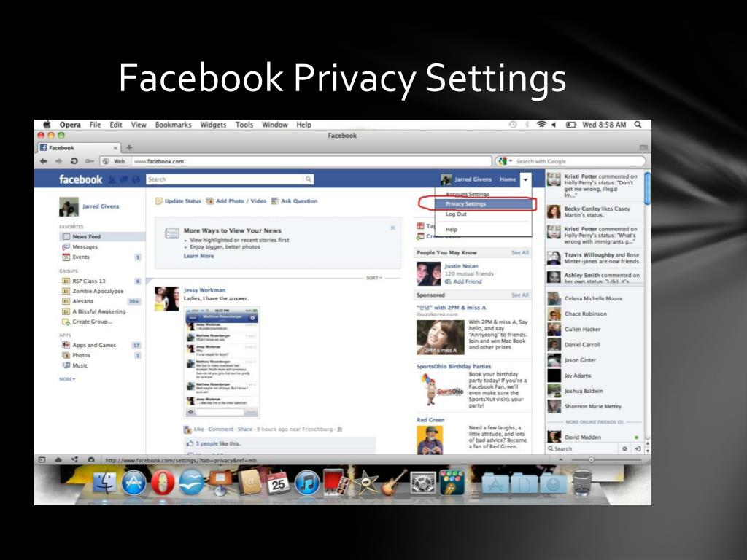The height and width of the screenshot is (560, 747).
Task: Click the volume icon in menu bar
Action: coord(554,124)
